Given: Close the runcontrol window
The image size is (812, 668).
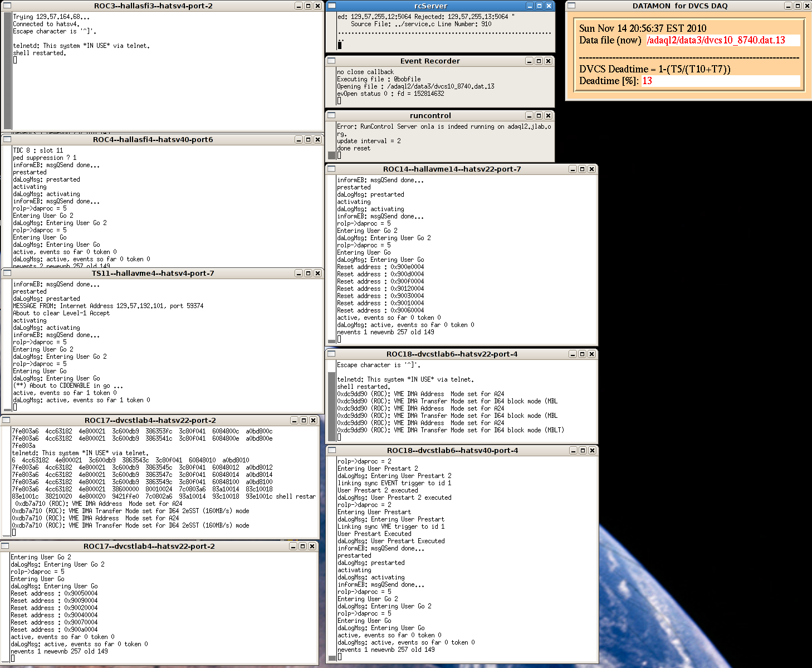Looking at the screenshot, I should click(x=548, y=115).
